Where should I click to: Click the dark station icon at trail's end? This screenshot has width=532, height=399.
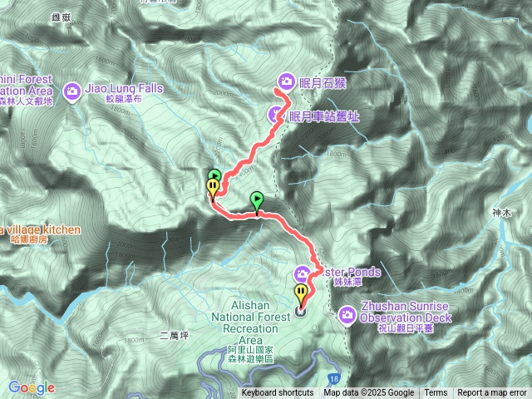click(301, 312)
